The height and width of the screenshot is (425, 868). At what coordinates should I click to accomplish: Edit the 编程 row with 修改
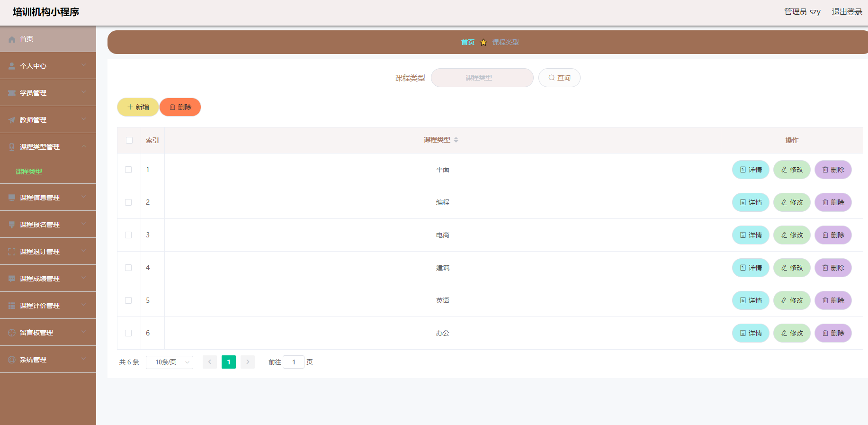(x=791, y=202)
